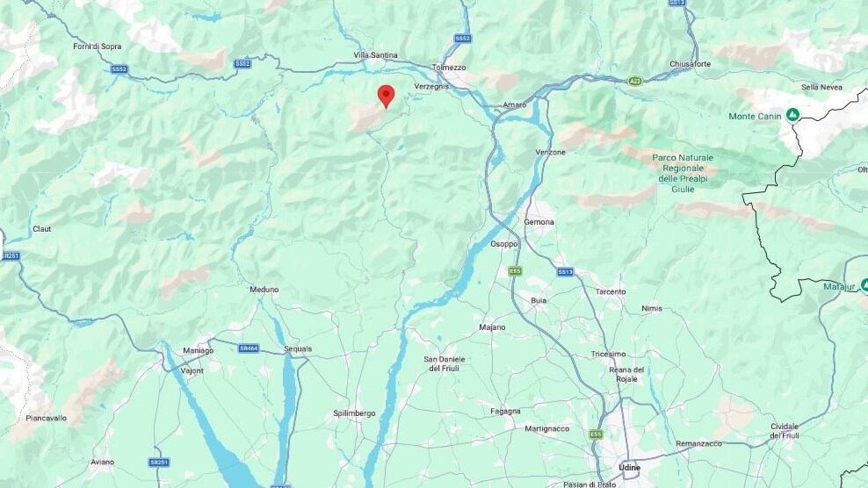Select the Cividale del Friuli label
Viewport: 868px width, 488px height.
click(x=785, y=431)
